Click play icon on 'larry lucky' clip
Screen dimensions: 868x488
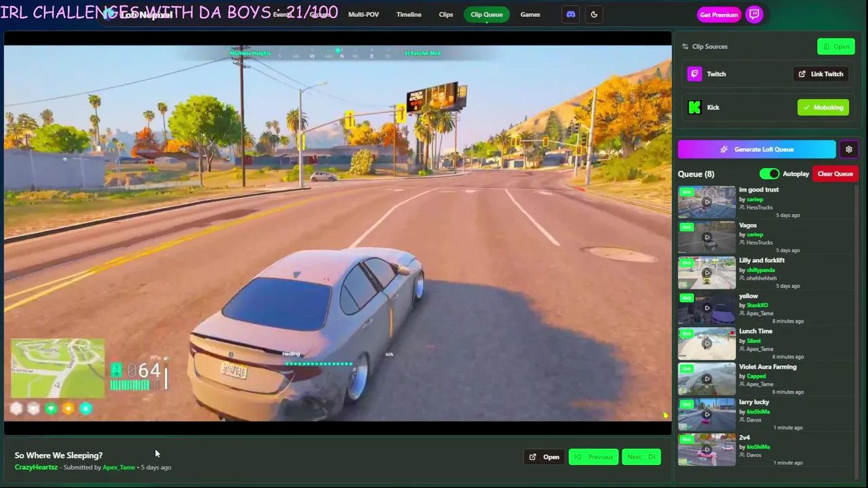[707, 414]
